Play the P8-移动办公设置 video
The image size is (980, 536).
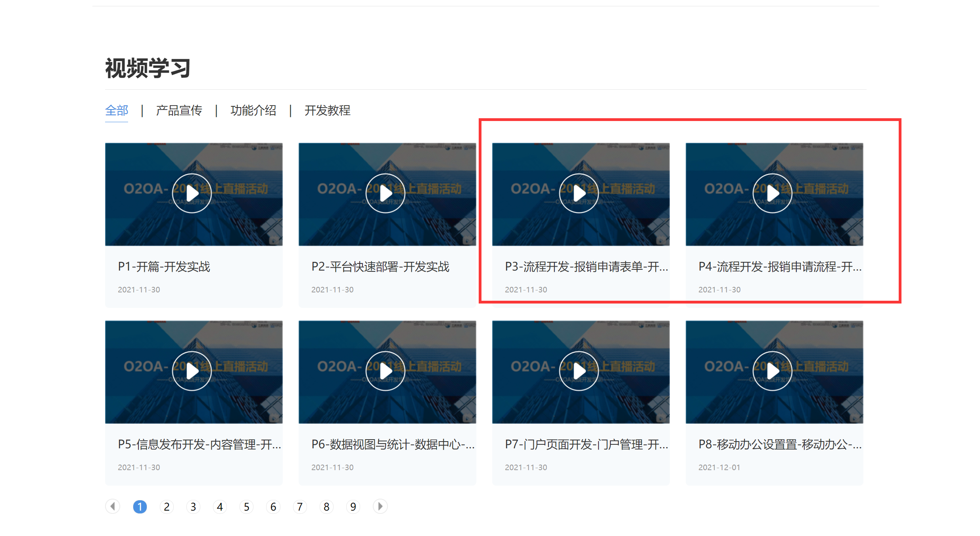[x=773, y=371]
